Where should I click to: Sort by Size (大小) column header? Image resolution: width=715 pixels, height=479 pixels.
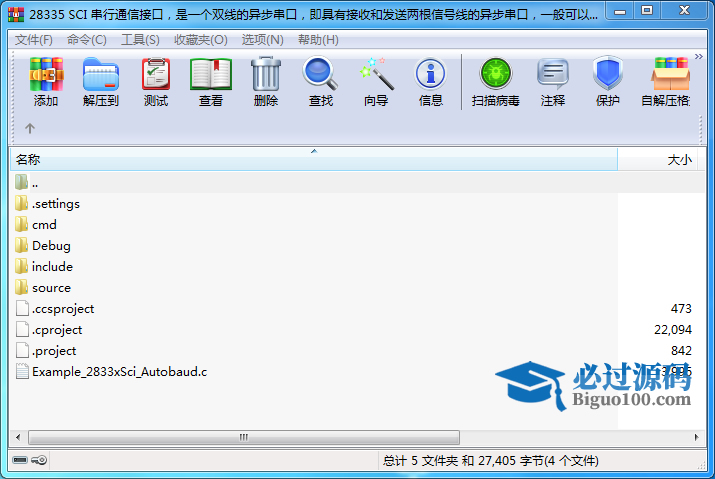click(x=657, y=160)
